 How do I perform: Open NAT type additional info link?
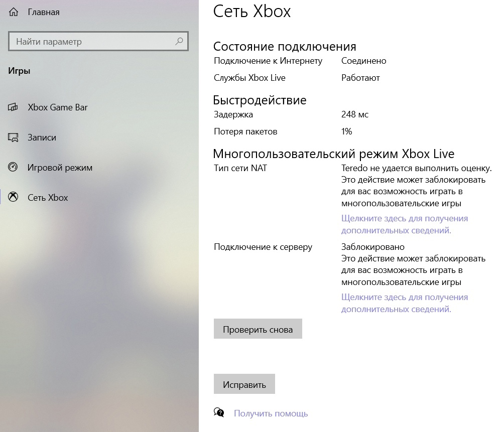coord(404,224)
